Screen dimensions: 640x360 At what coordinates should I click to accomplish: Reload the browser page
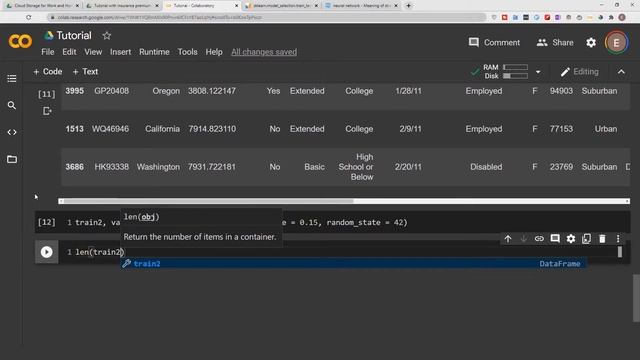29,18
